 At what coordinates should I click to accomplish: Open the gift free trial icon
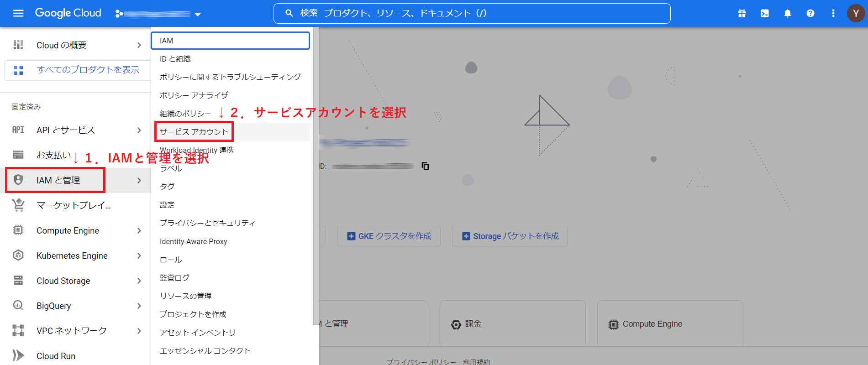pos(742,14)
